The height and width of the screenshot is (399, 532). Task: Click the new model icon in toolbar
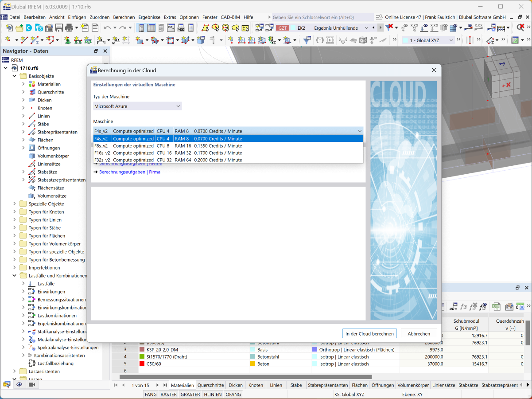tap(8, 27)
